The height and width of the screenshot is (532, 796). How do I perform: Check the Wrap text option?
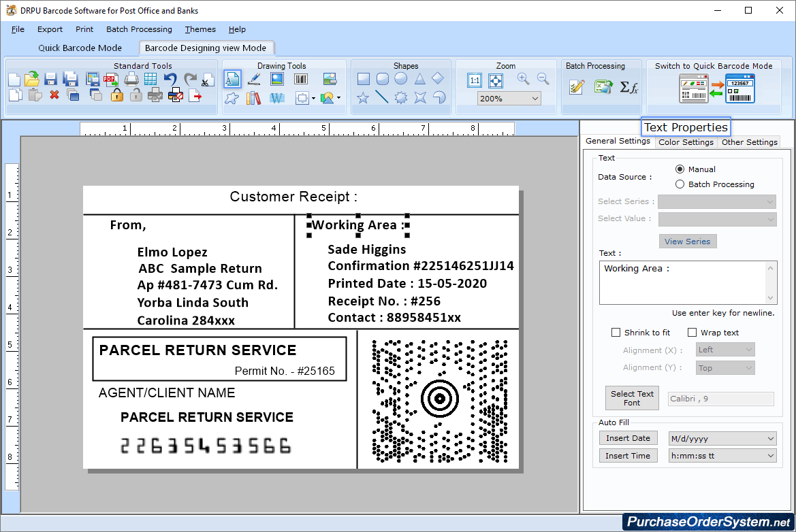[x=693, y=332]
